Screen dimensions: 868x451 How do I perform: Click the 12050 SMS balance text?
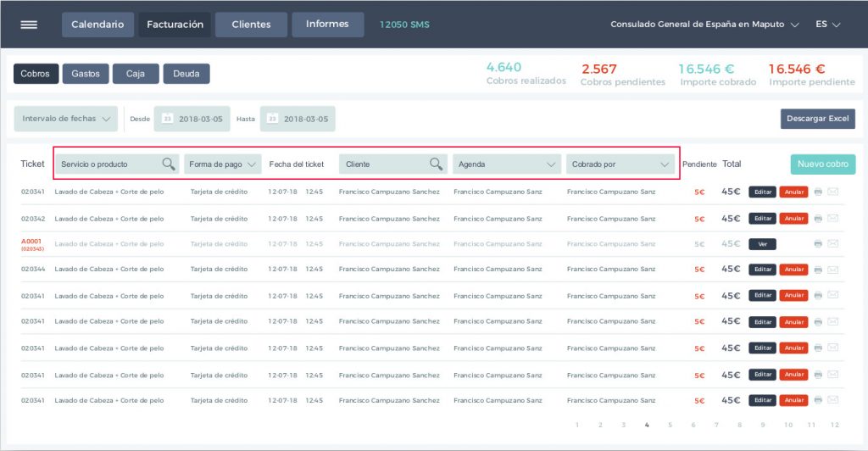pyautogui.click(x=404, y=25)
